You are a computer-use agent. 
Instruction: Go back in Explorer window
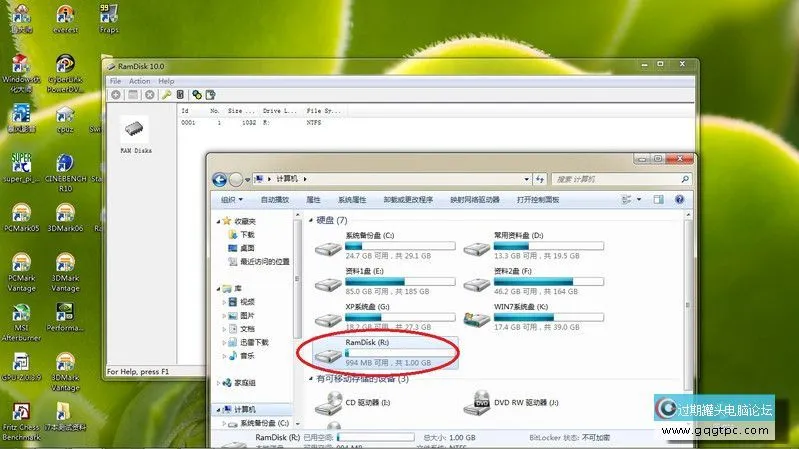[220, 179]
